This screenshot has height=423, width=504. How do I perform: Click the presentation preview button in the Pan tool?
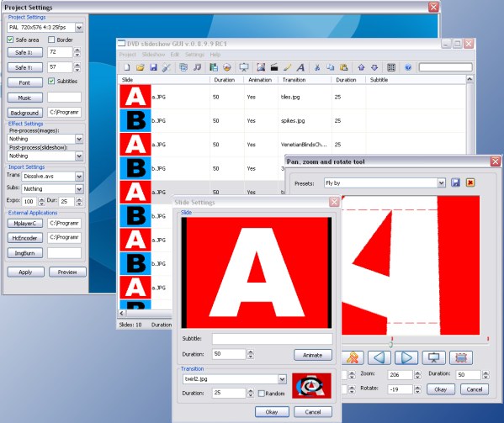point(433,357)
